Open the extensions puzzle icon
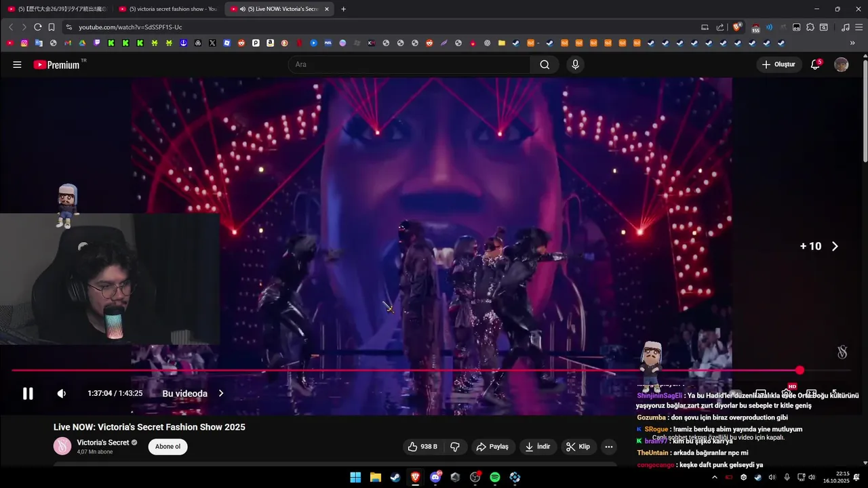The image size is (868, 488). point(810,27)
